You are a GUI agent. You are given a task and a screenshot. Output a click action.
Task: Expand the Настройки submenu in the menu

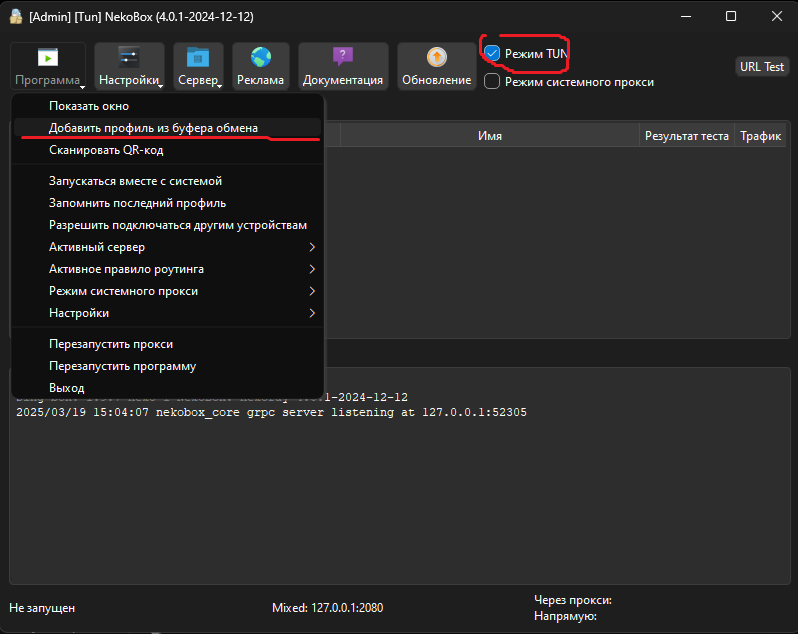click(x=167, y=313)
